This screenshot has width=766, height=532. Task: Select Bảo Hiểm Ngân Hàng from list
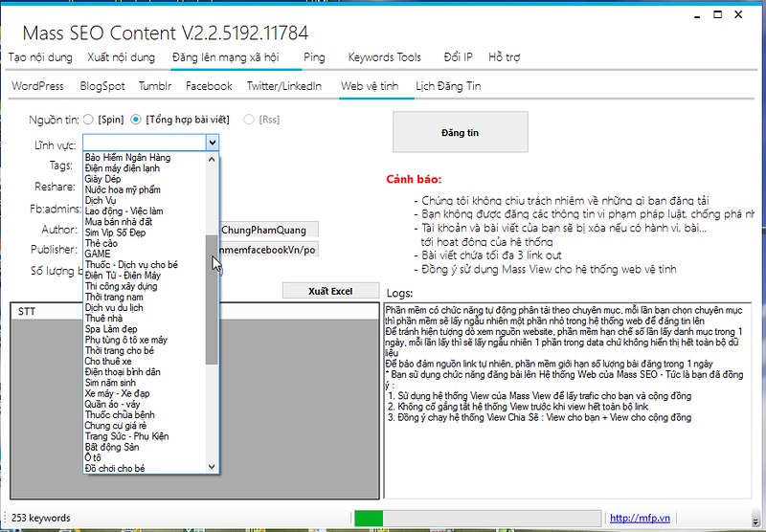pyautogui.click(x=127, y=158)
